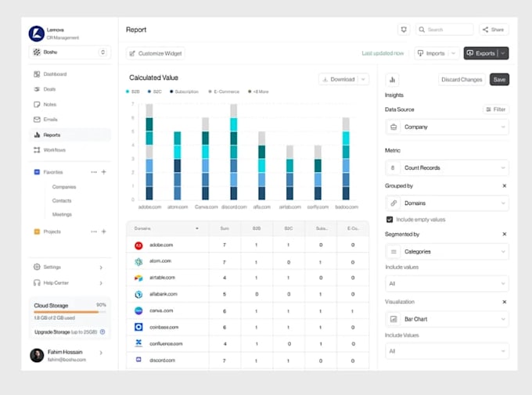Click the Discard Changes button

click(x=462, y=80)
